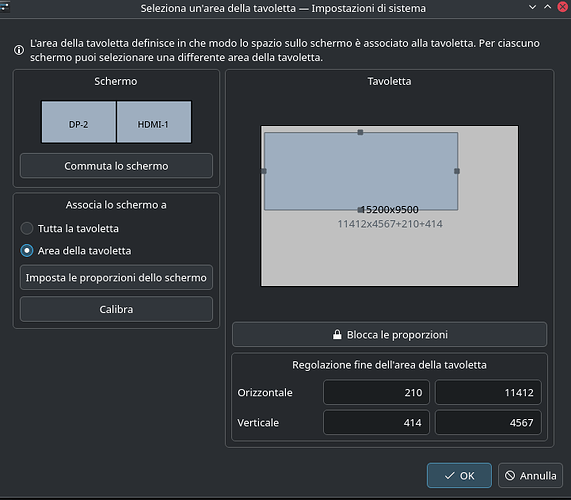This screenshot has width=571, height=500.
Task: Click Imposta le proporzioni dello schermo
Action: pos(116,277)
